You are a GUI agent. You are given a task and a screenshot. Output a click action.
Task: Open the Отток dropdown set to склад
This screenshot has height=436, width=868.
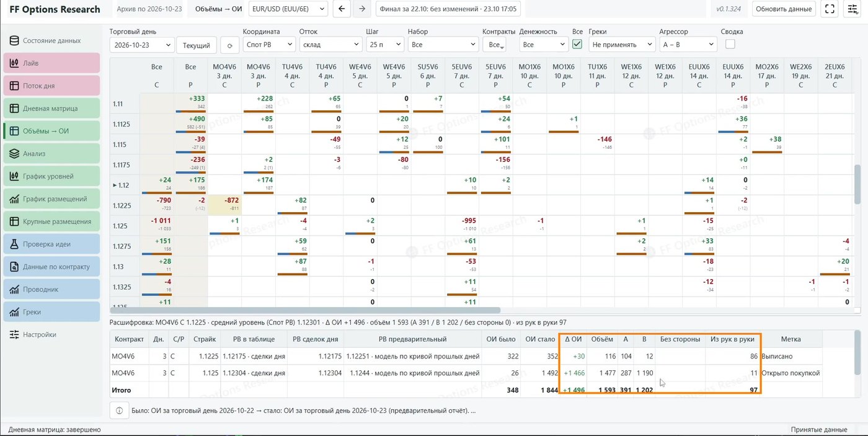[x=330, y=45]
